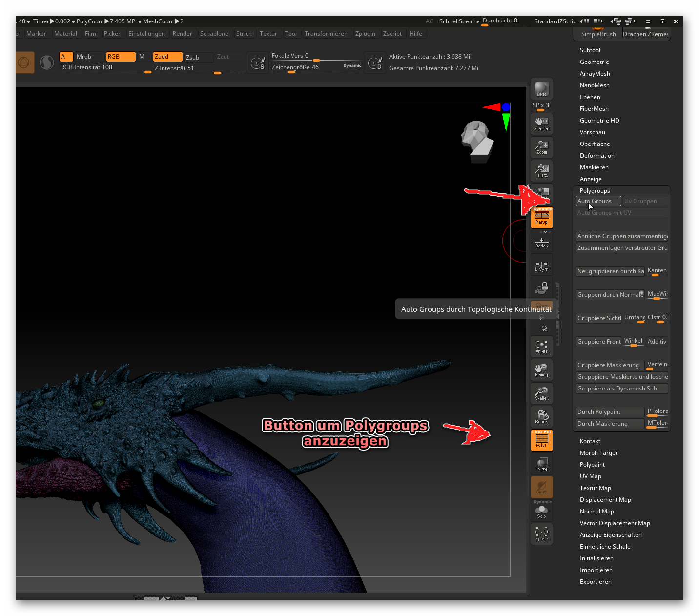Open the Zplugin menu
The width and height of the screenshot is (699, 616).
click(x=365, y=34)
